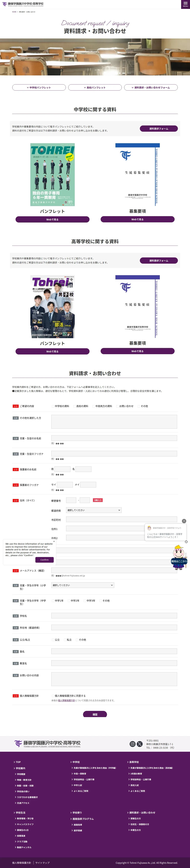
Task: Focus the 学校名 input field
Action: [x=114, y=616]
